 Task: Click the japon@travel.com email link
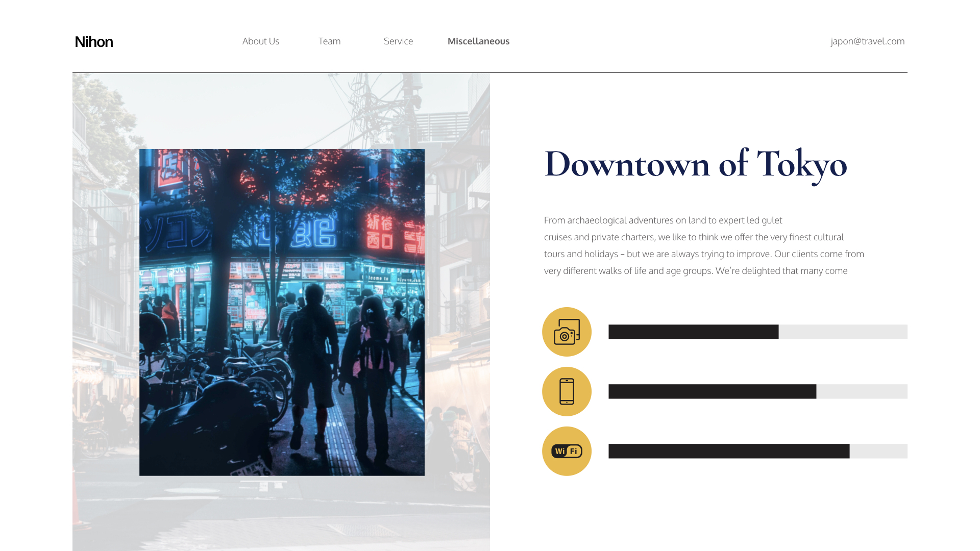tap(867, 41)
